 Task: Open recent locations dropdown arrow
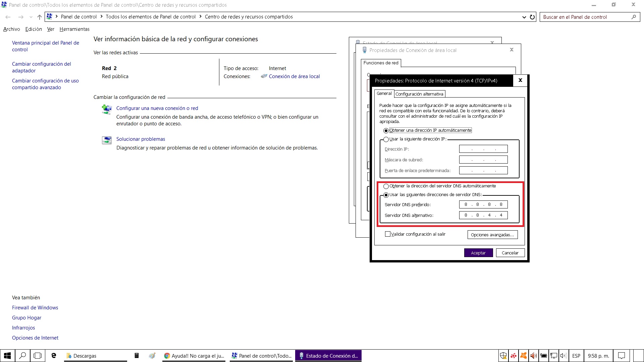point(31,17)
